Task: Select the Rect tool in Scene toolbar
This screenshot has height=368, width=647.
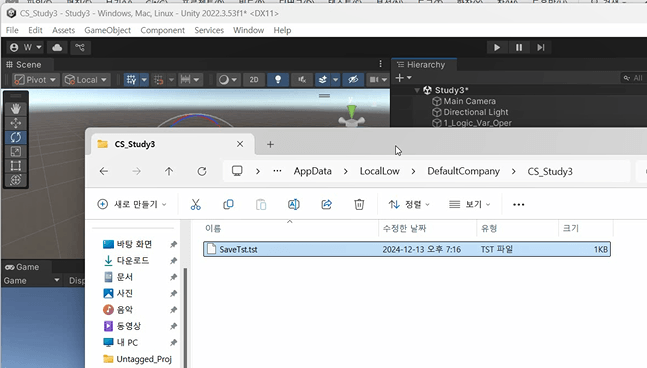Action: click(16, 165)
